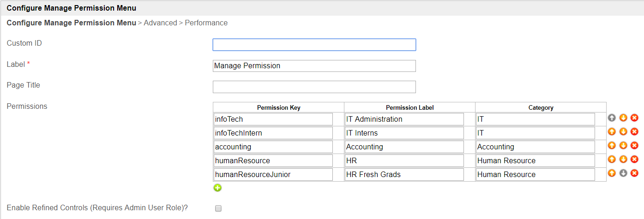Enable Refined Controls checkbox
The image size is (644, 219).
(218, 208)
